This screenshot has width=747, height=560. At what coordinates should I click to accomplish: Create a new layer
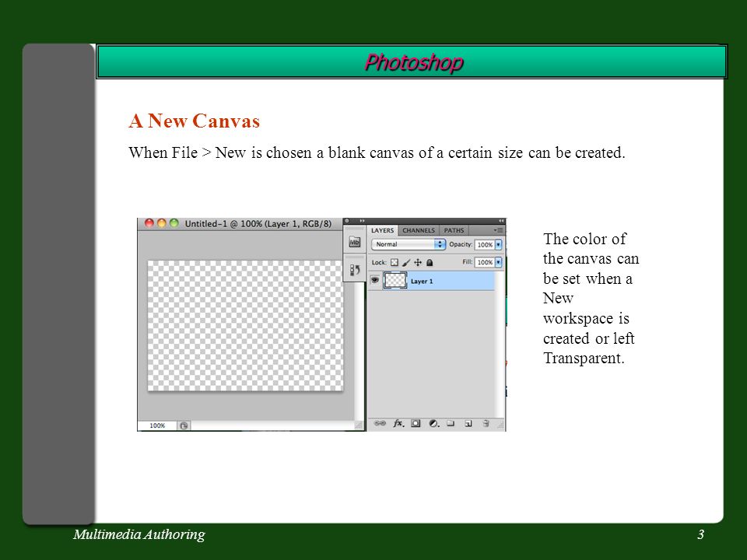point(468,423)
